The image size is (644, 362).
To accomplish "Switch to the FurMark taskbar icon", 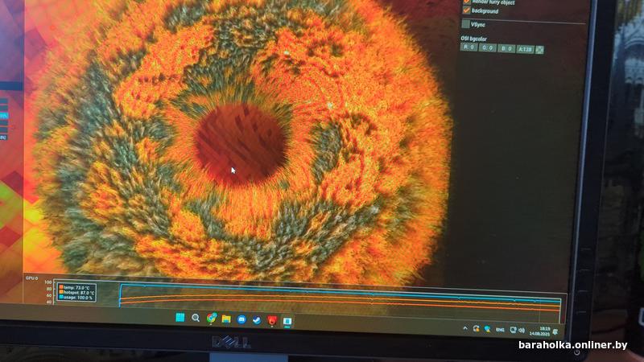I will pyautogui.click(x=272, y=320).
